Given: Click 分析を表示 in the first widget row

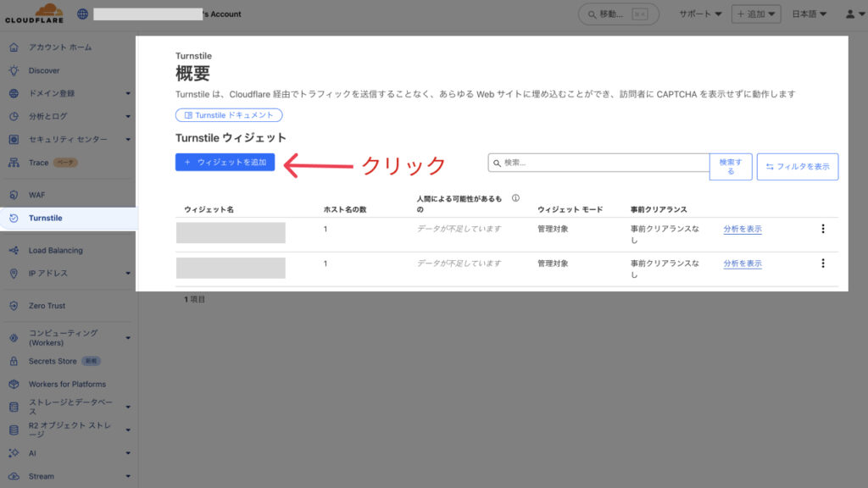Looking at the screenshot, I should tap(743, 229).
